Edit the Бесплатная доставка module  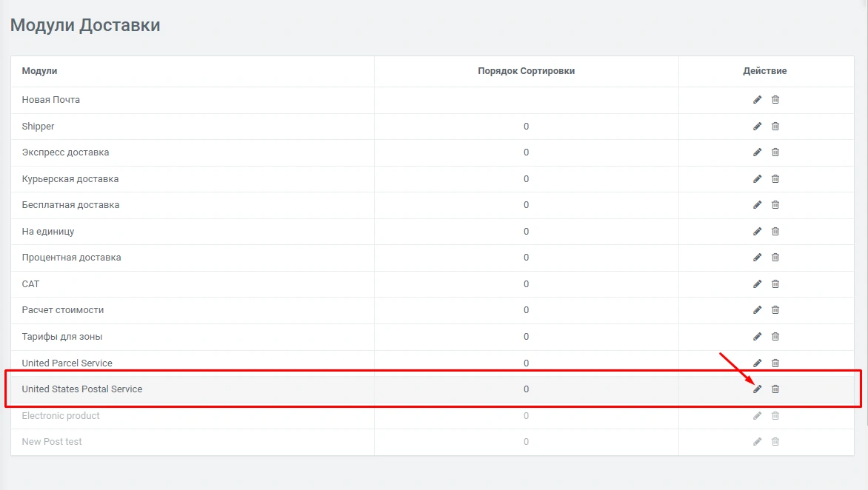(x=757, y=205)
